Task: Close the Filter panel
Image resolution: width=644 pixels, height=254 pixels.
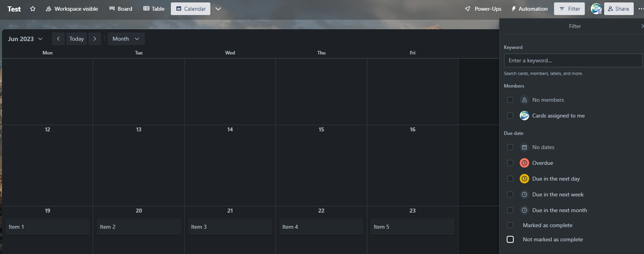Action: click(x=642, y=26)
